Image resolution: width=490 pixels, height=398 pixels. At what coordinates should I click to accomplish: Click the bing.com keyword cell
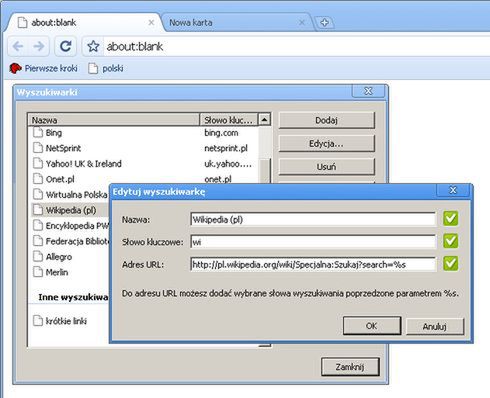221,133
